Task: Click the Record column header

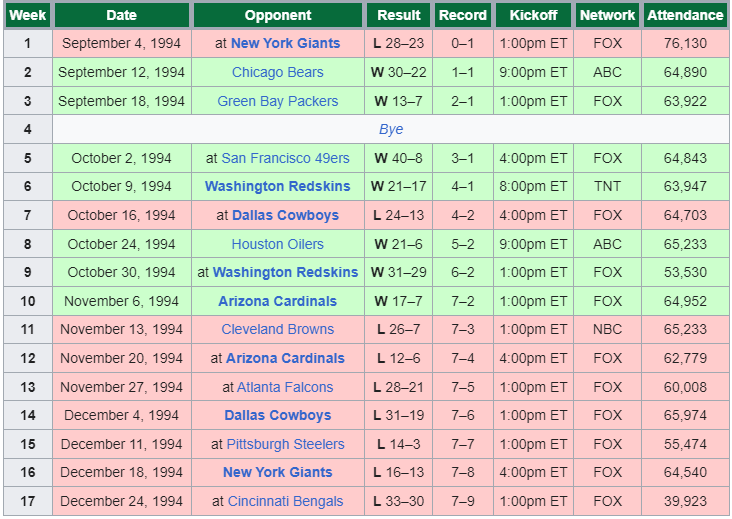Action: coord(463,15)
